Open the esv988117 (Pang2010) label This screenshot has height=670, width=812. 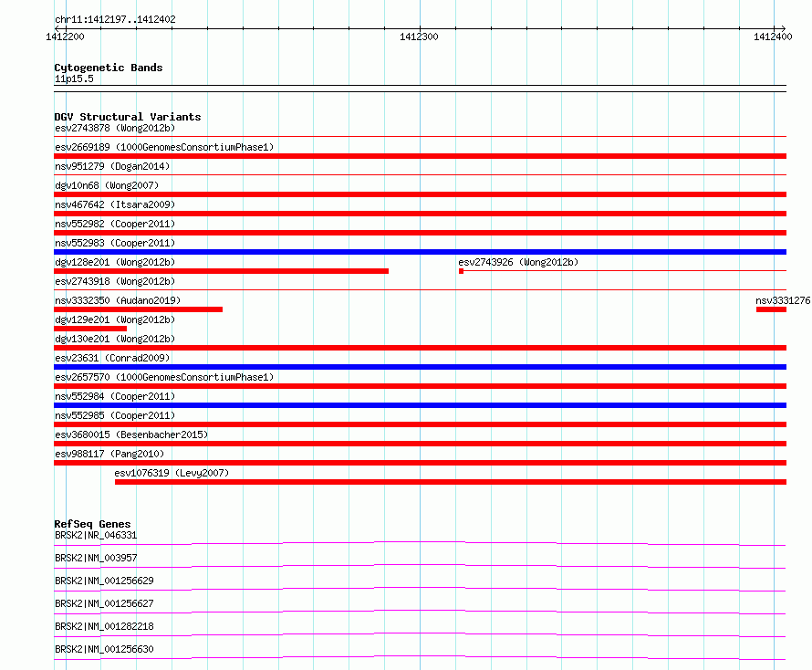click(x=109, y=454)
